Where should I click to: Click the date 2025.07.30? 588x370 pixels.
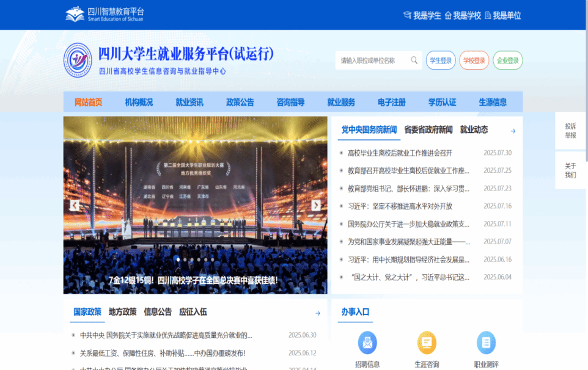(x=498, y=153)
